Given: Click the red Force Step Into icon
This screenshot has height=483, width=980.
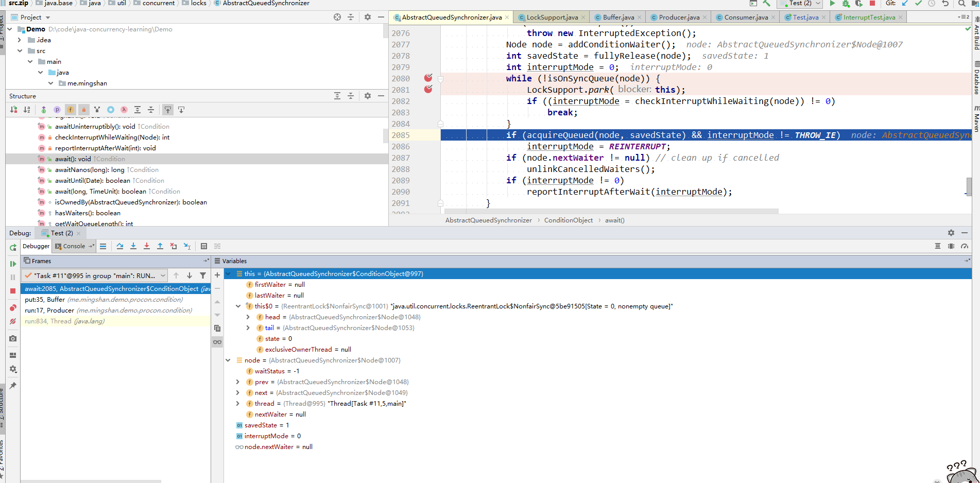Looking at the screenshot, I should (147, 246).
